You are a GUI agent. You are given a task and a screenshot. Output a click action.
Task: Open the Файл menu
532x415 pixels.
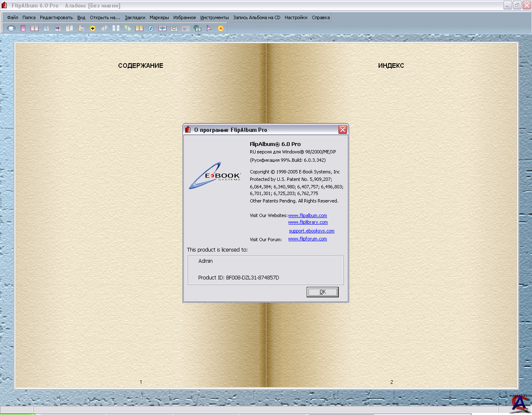(12, 17)
